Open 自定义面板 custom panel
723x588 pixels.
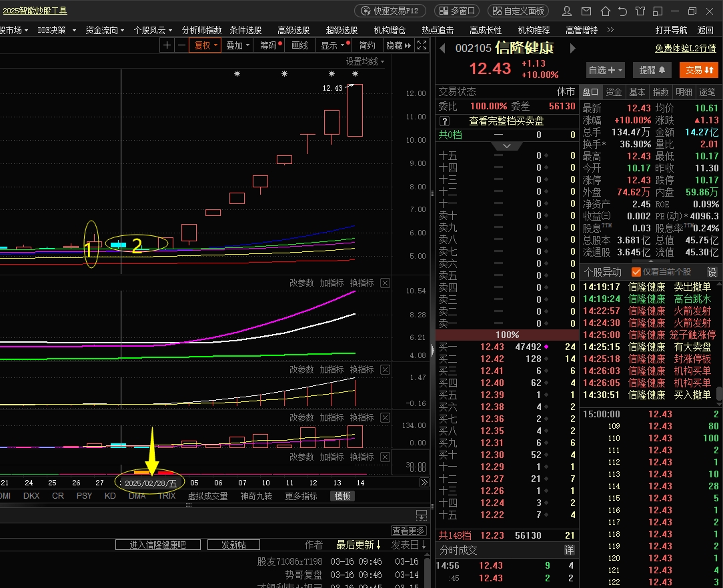click(518, 11)
